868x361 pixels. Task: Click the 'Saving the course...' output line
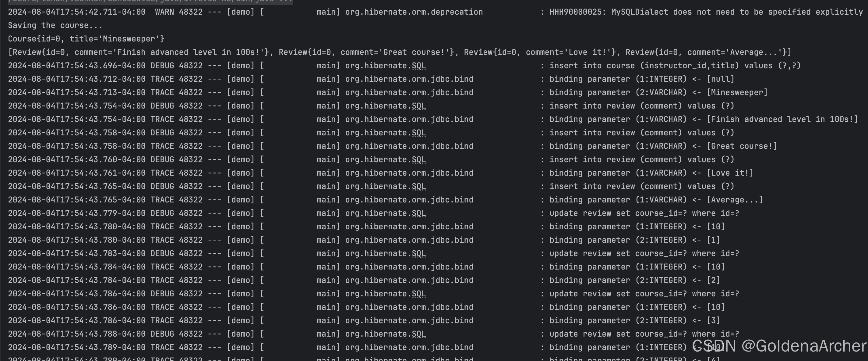pyautogui.click(x=55, y=25)
